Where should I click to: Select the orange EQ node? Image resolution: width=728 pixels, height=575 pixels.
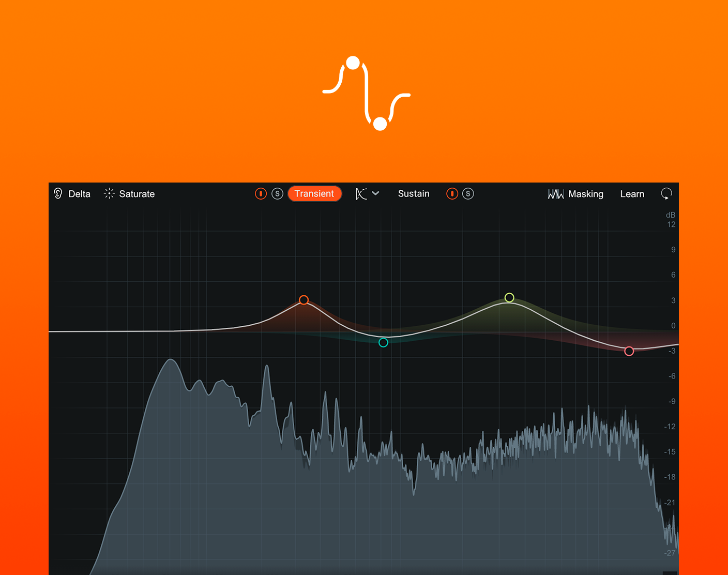coord(304,300)
